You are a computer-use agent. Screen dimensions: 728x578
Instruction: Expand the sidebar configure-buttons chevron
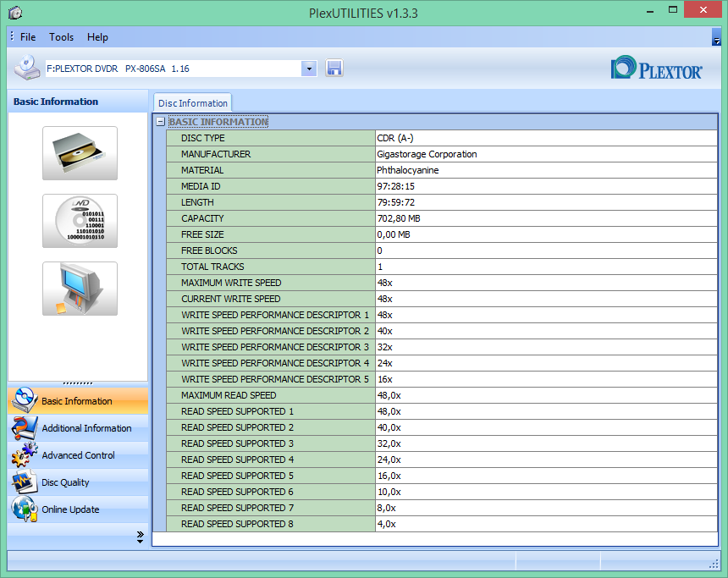point(141,537)
